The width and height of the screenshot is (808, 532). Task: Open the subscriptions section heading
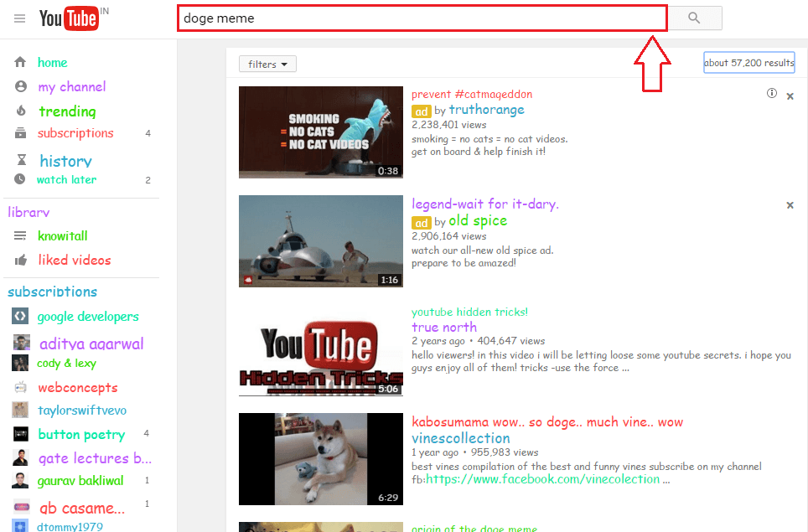(x=53, y=292)
